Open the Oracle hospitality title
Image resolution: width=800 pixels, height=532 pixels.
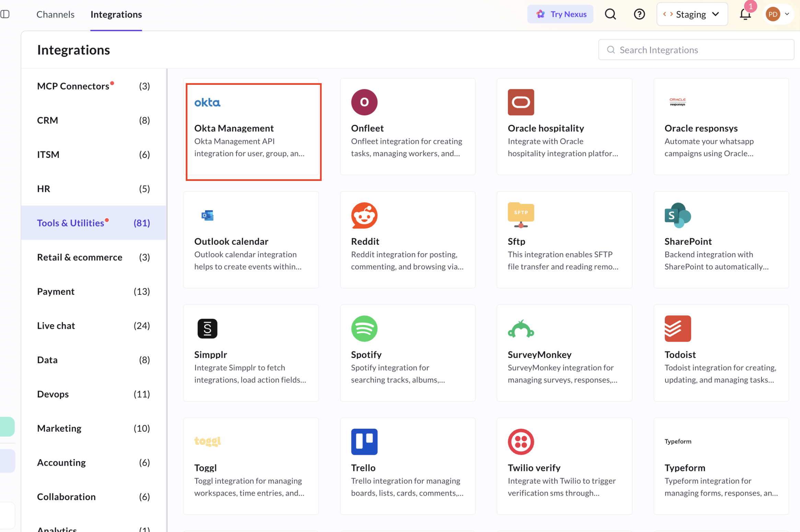546,128
